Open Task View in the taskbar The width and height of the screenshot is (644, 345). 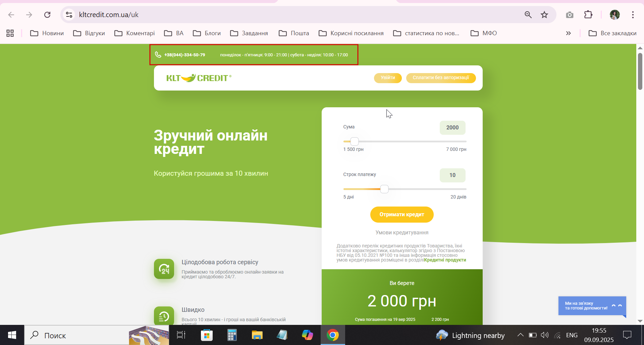(x=181, y=335)
